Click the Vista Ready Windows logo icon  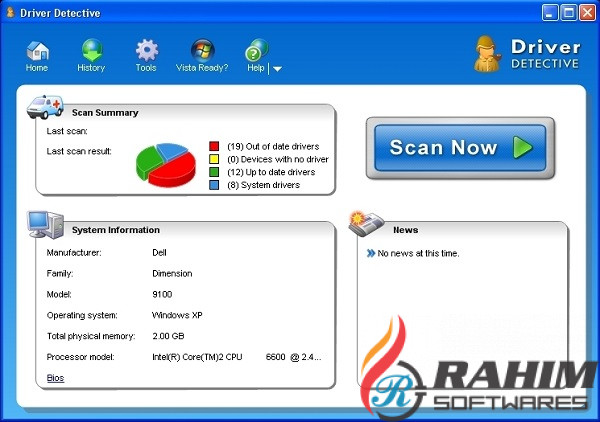click(203, 50)
